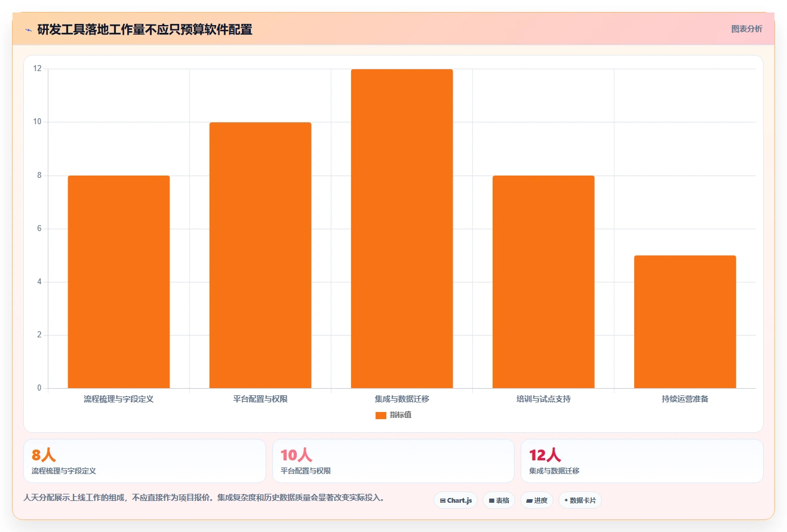The image size is (787, 532).
Task: Click the 平台配置与权限 bar
Action: coord(260,256)
